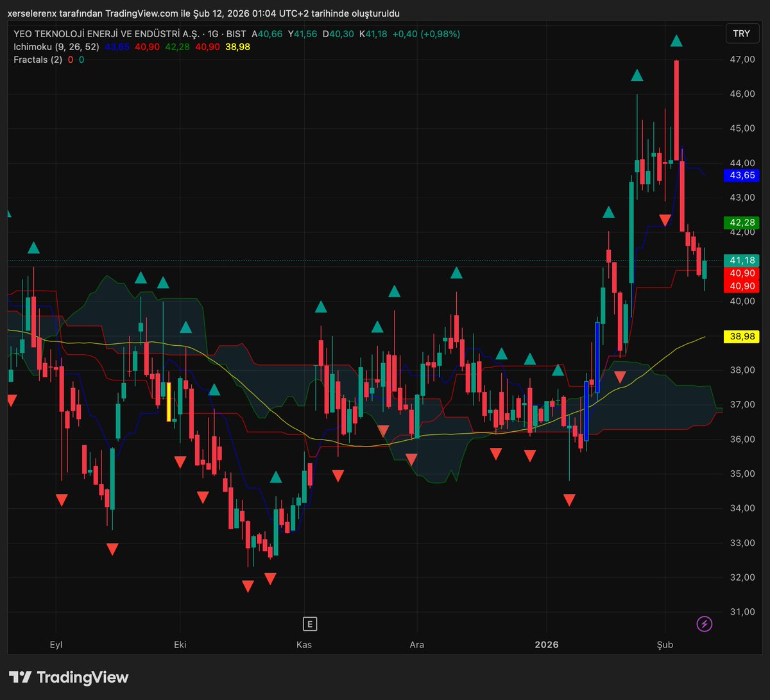Click the yellow 38,98 price axis label
This screenshot has height=700, width=770.
point(741,336)
